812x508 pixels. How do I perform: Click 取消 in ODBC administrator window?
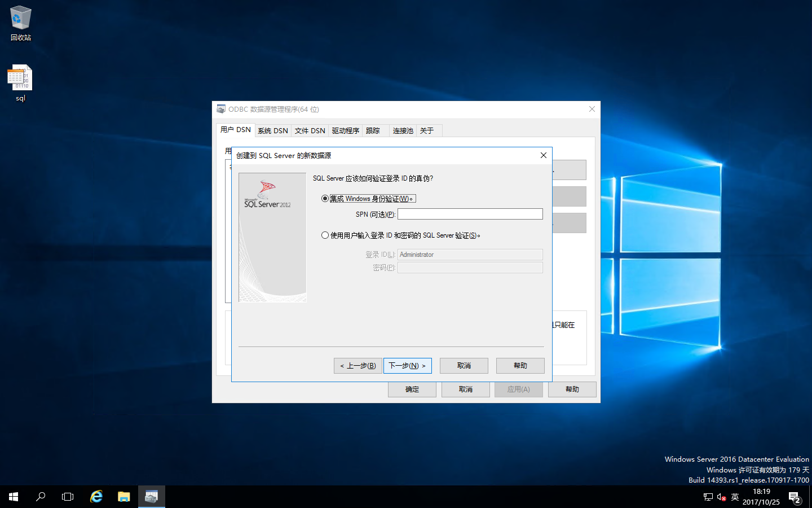466,389
